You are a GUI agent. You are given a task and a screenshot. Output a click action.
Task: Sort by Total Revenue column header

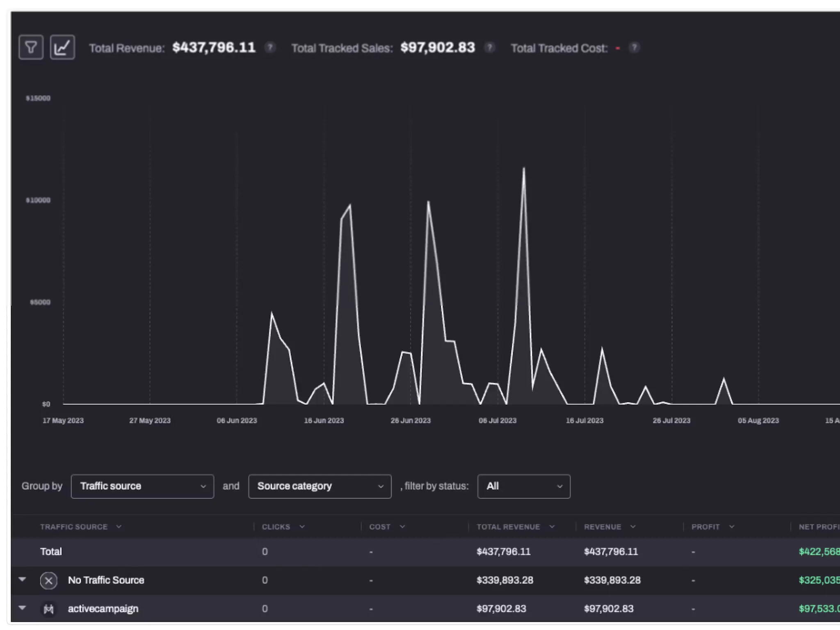(508, 527)
